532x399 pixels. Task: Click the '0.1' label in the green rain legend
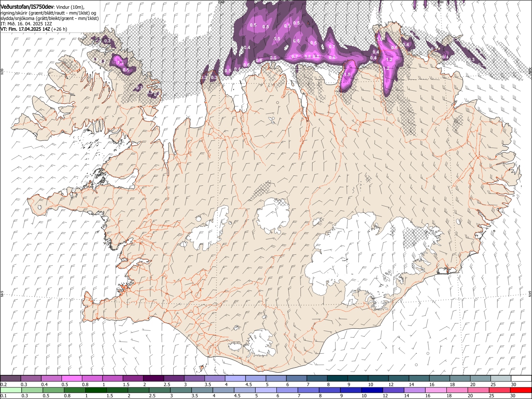pos(4,396)
